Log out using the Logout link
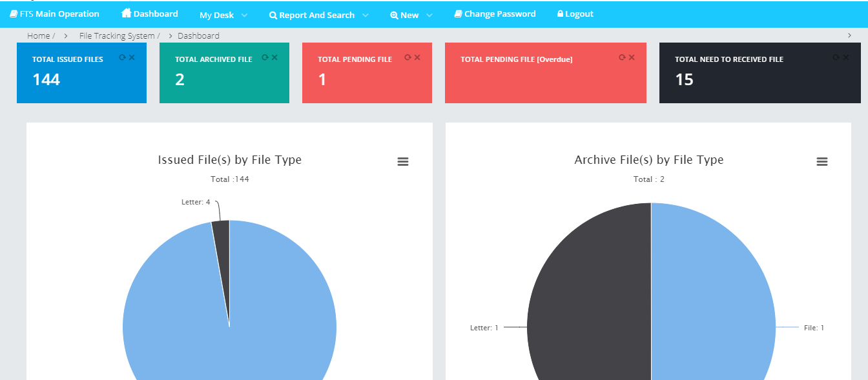Screen dimensions: 868x380 coord(575,14)
